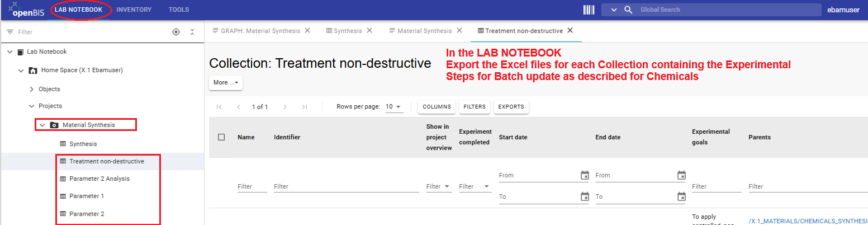Image resolution: width=868 pixels, height=225 pixels.
Task: Click the Material Synthesis folder icon
Action: click(x=54, y=125)
